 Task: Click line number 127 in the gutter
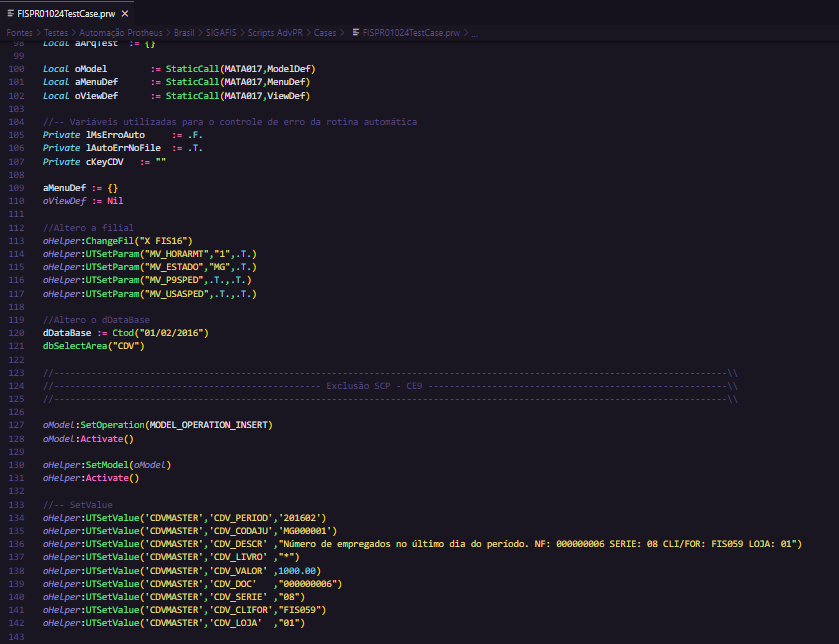tap(14, 424)
